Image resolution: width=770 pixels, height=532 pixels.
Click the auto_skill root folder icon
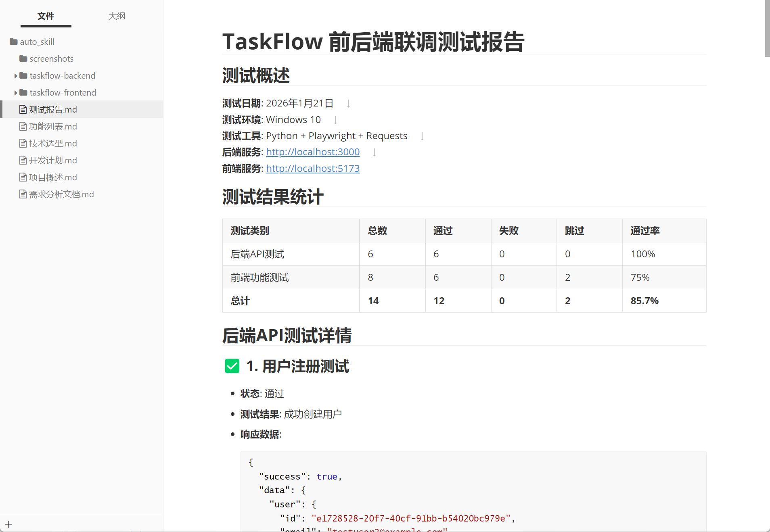(14, 42)
